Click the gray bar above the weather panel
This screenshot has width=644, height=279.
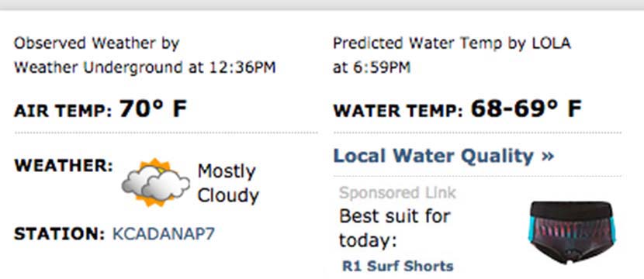point(322,5)
